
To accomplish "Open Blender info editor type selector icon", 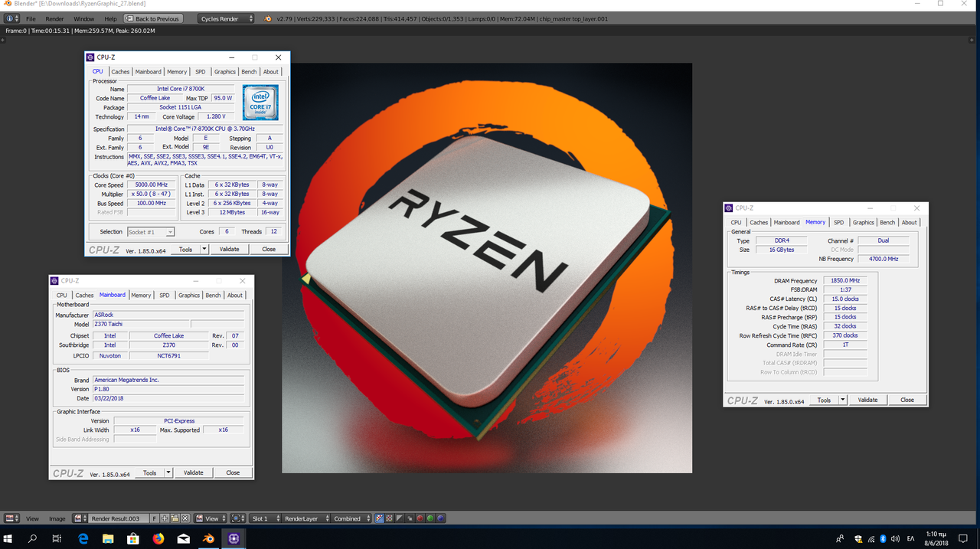I will (x=12, y=18).
